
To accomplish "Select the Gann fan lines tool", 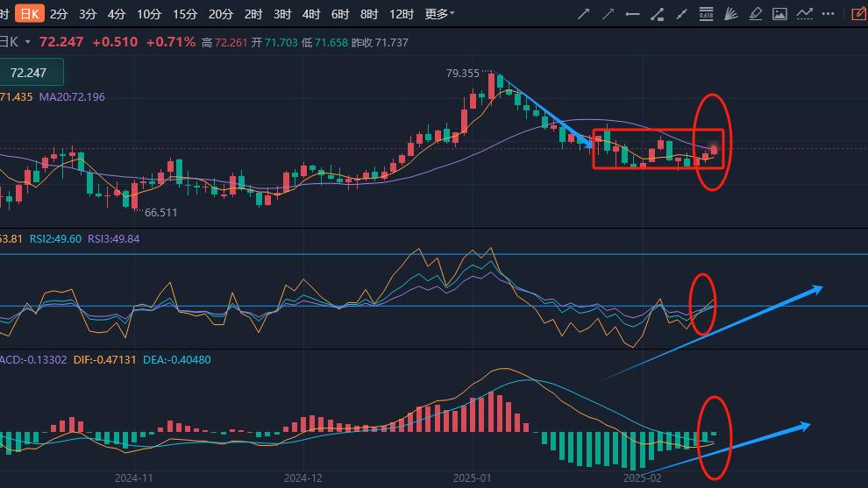I will pyautogui.click(x=730, y=14).
